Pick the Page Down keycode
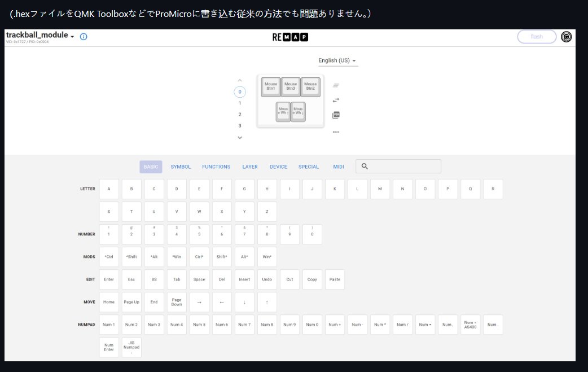This screenshot has height=372, width=588. click(177, 302)
